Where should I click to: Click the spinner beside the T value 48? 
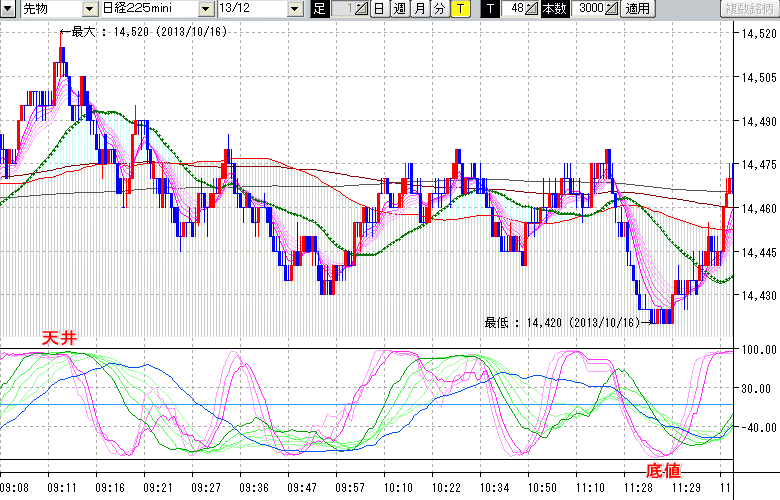pos(532,9)
